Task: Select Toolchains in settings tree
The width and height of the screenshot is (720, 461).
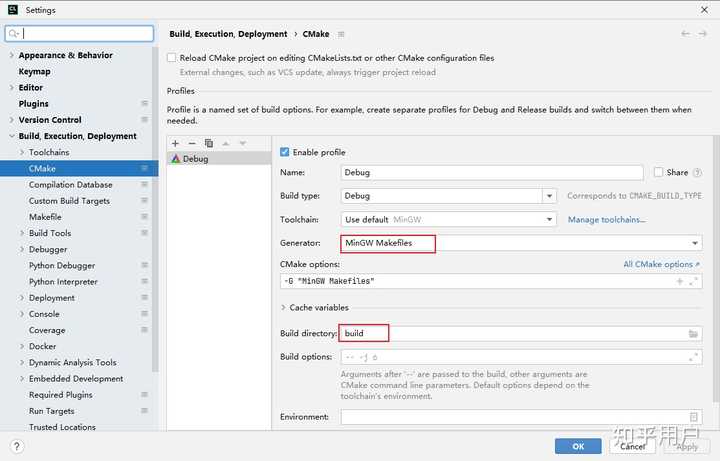Action: point(49,152)
